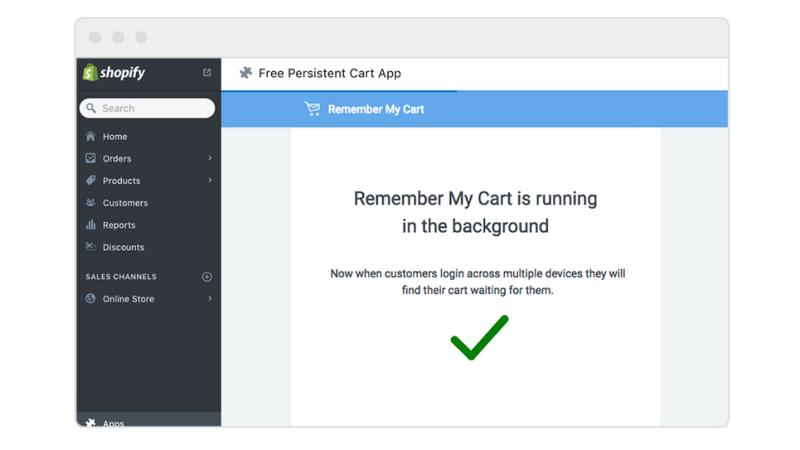Click the Online Store globe icon
This screenshot has height=450, width=800.
[x=91, y=298]
